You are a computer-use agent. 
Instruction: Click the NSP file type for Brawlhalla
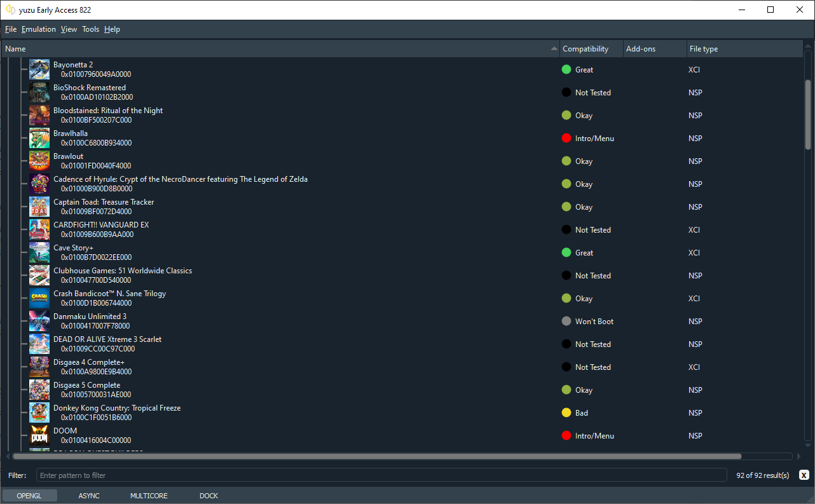point(695,139)
